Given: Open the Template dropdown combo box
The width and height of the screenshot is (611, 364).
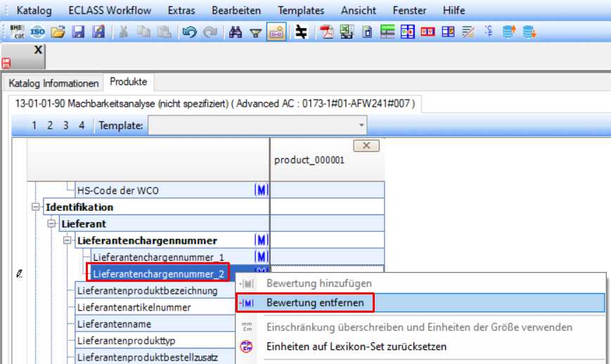Looking at the screenshot, I should [257, 125].
